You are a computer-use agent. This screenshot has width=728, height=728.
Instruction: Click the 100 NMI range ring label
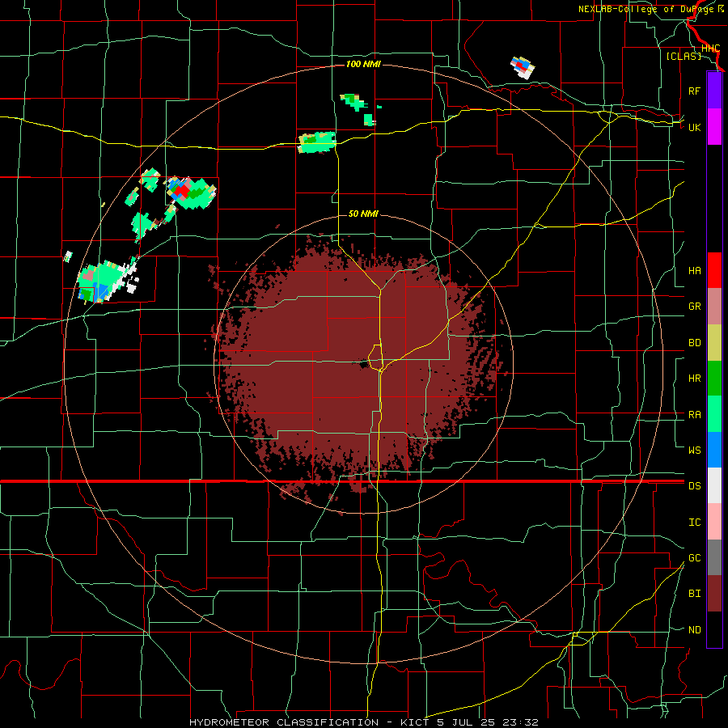pyautogui.click(x=363, y=64)
